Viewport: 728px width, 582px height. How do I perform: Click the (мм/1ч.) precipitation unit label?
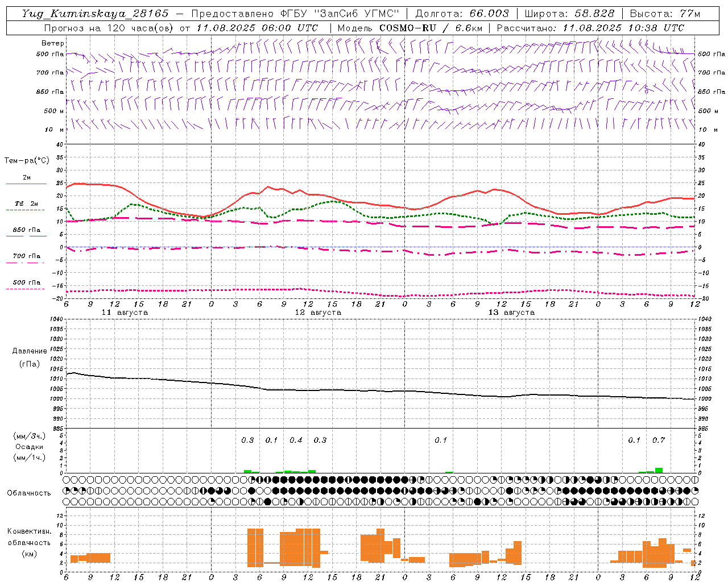(x=30, y=458)
